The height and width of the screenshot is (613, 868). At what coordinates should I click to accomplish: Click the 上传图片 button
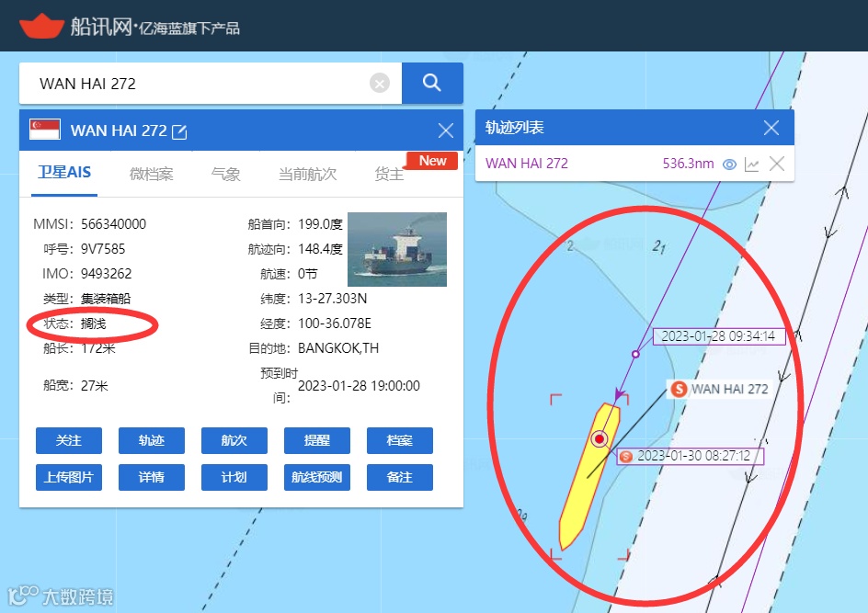[x=69, y=477]
